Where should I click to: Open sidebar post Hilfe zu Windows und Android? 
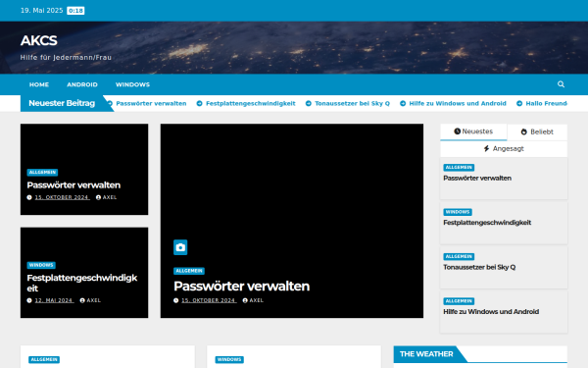pyautogui.click(x=491, y=312)
